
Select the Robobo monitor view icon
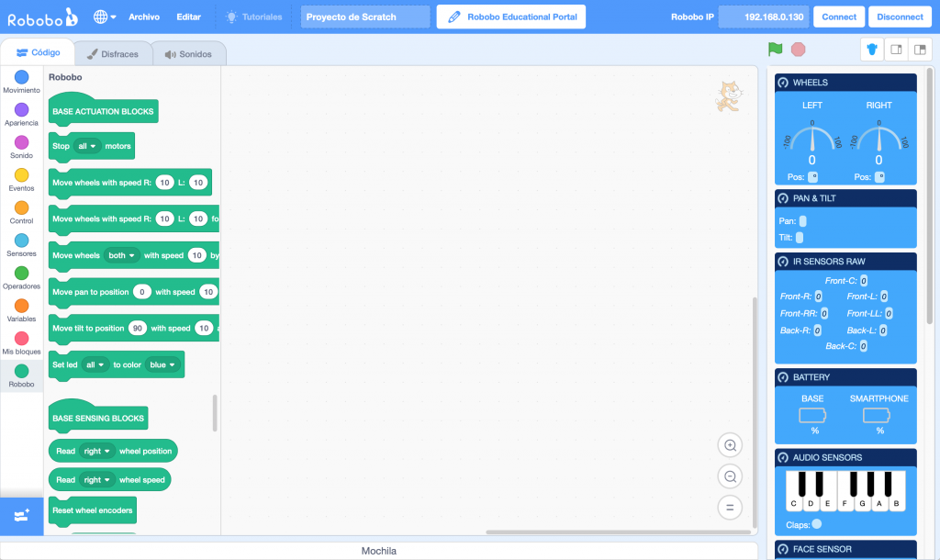pyautogui.click(x=872, y=50)
